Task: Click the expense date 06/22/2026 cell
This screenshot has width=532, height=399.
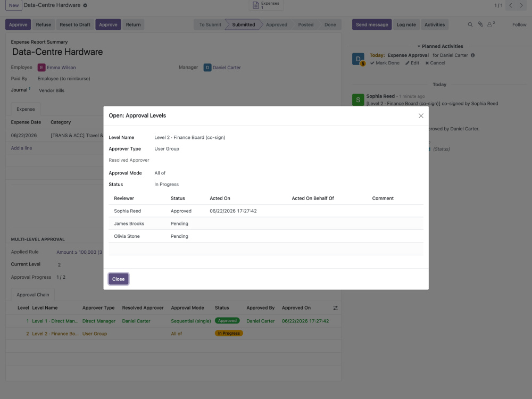Action: [24, 135]
